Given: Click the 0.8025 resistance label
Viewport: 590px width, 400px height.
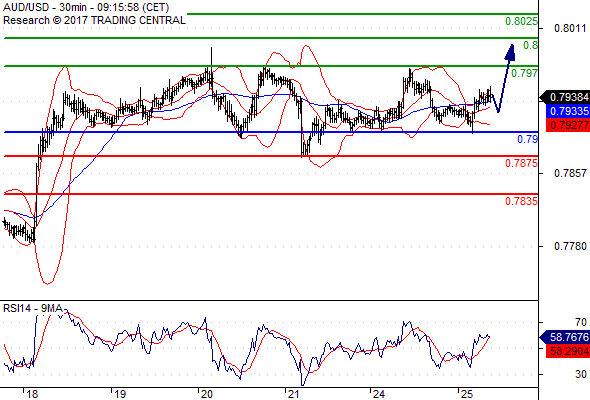Looking at the screenshot, I should [521, 21].
